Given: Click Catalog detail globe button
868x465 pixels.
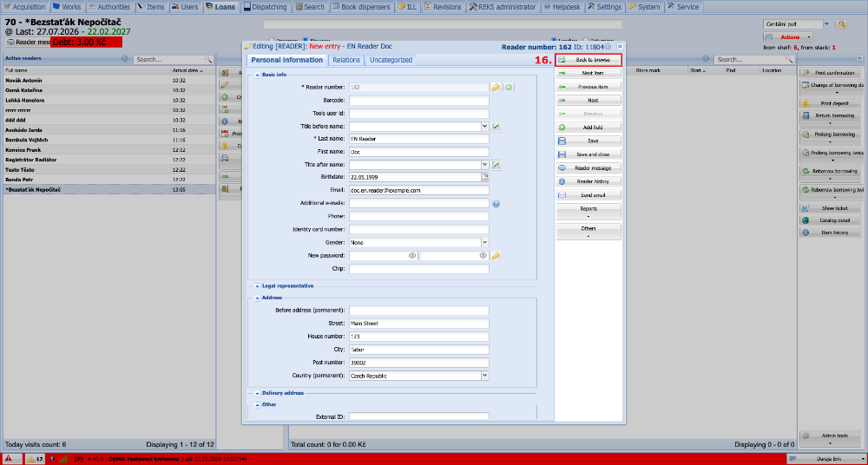Looking at the screenshot, I should point(831,220).
